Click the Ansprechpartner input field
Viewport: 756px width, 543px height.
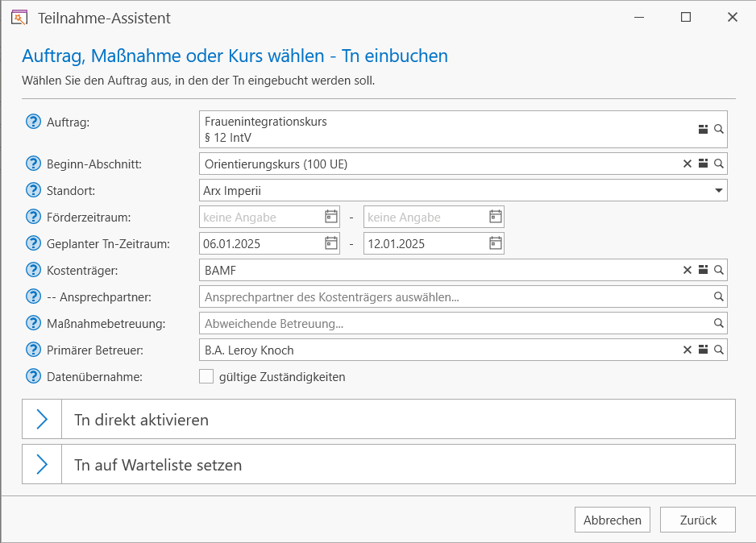tap(451, 296)
